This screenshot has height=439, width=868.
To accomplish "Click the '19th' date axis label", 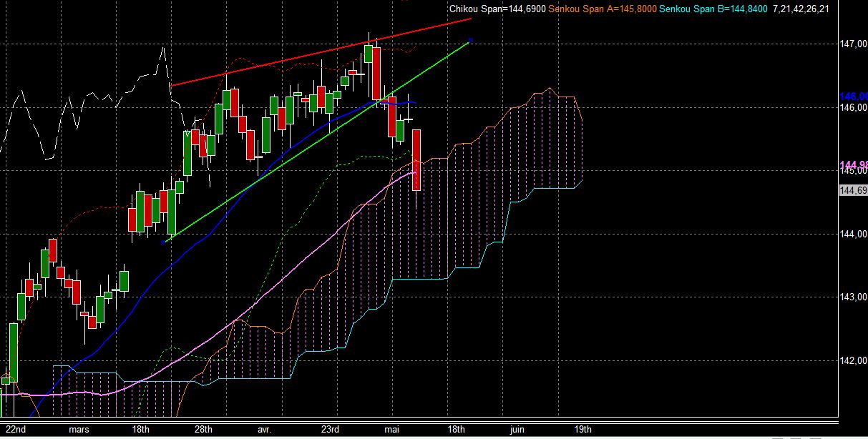I will coord(583,429).
